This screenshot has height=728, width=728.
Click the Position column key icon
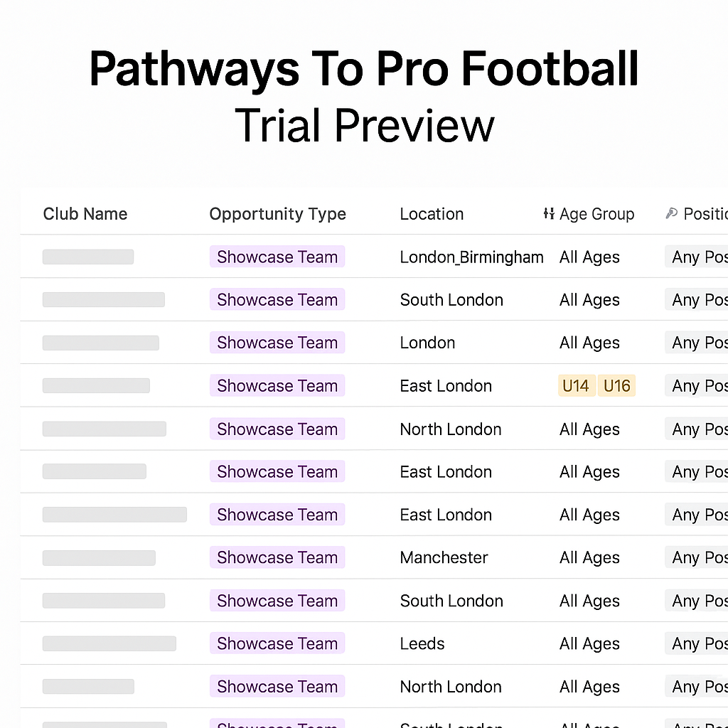tap(671, 213)
